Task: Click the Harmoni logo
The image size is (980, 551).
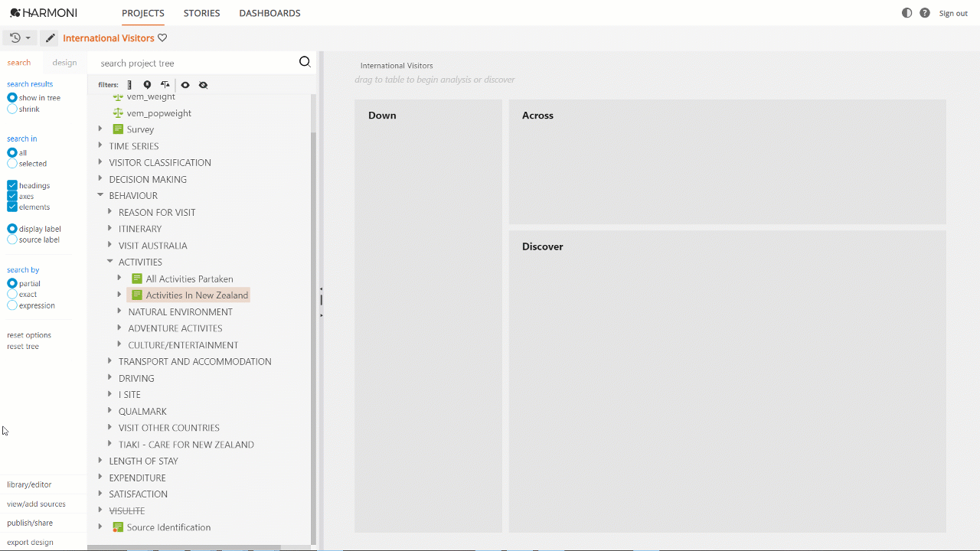Action: [x=44, y=13]
